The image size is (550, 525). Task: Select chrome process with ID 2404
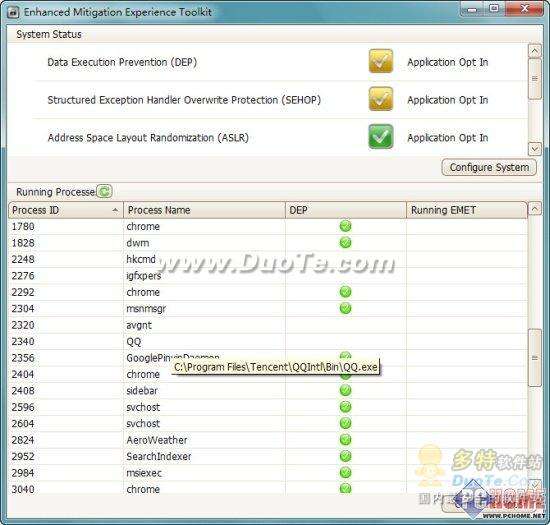point(268,374)
